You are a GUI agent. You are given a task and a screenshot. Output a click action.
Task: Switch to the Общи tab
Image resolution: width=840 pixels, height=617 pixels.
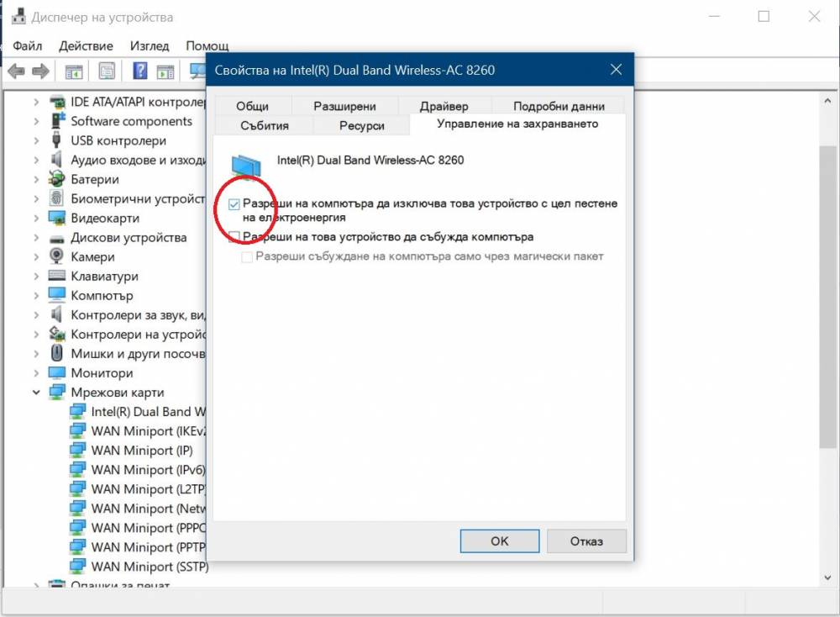point(252,106)
